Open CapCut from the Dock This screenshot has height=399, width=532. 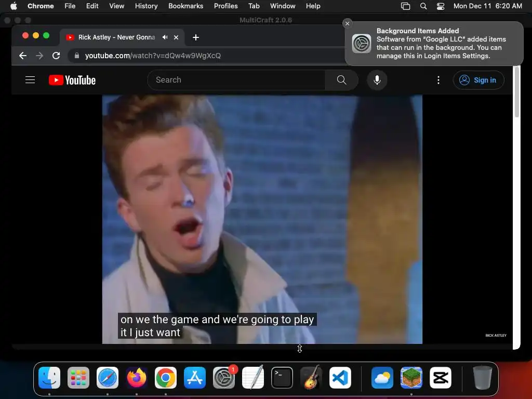pos(441,378)
